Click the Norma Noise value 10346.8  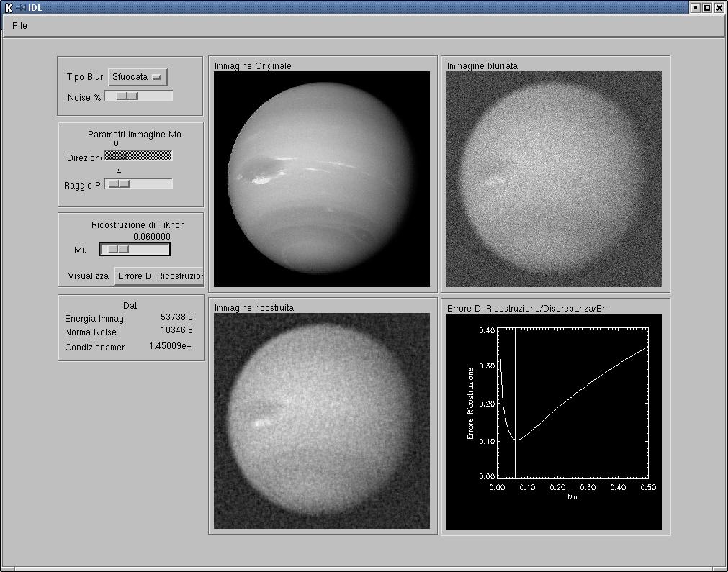tap(176, 331)
